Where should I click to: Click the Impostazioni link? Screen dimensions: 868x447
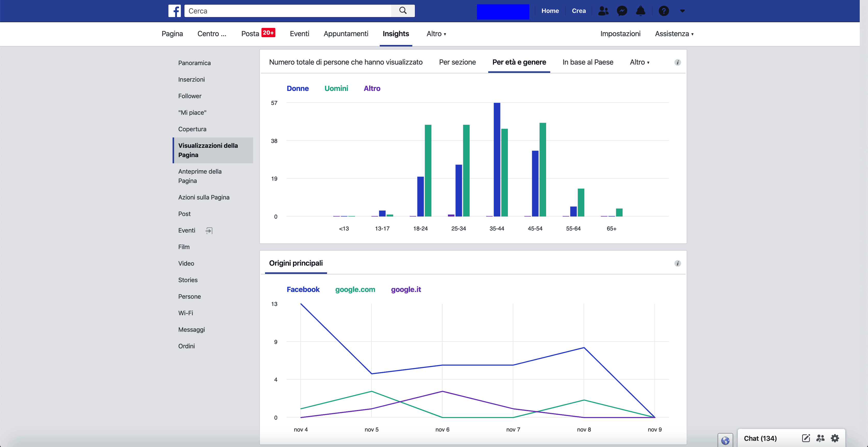coord(620,34)
